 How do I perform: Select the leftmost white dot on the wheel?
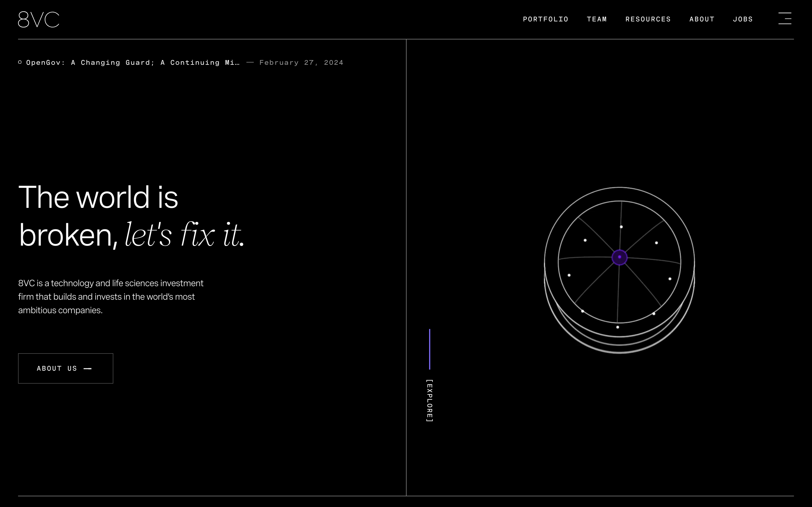pyautogui.click(x=569, y=275)
